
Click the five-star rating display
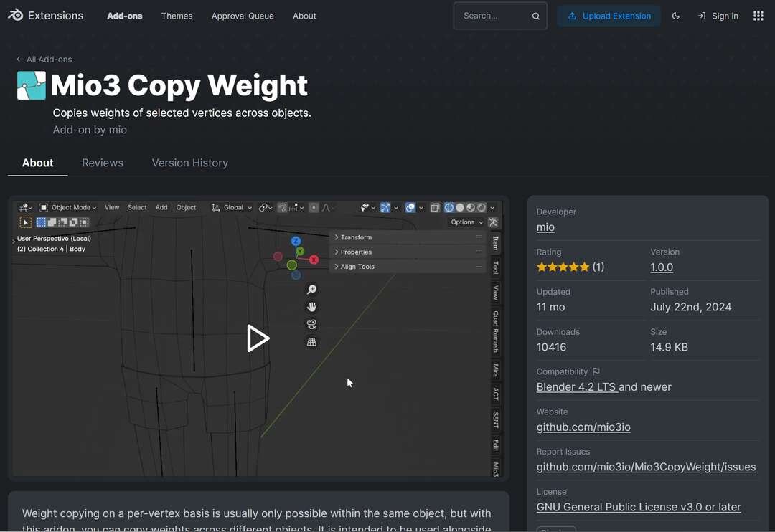pyautogui.click(x=563, y=267)
